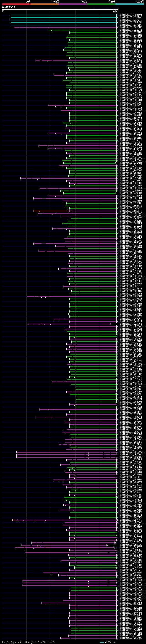Click label UniRef100_B8ERX6
This screenshot has height=644, width=146.
point(131,371)
